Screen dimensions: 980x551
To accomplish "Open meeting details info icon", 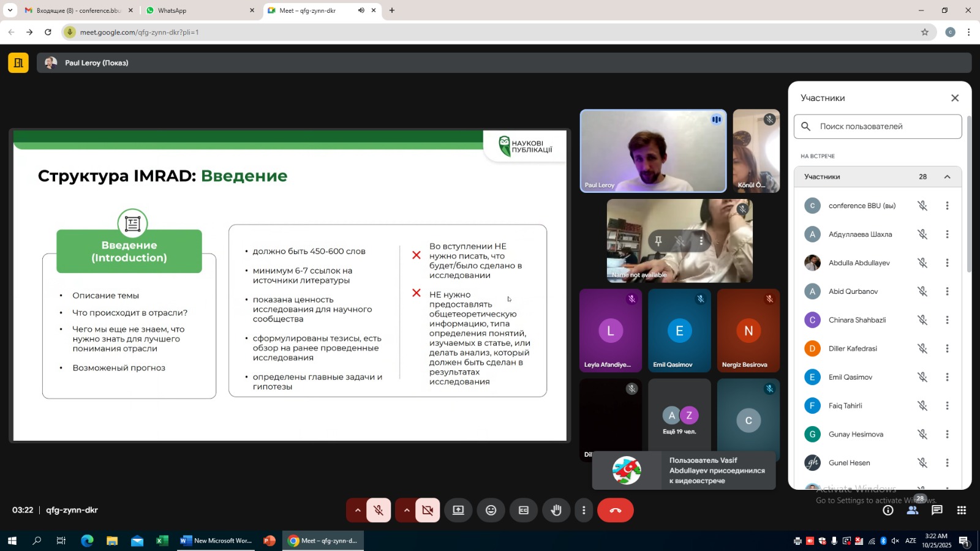I will coord(888,510).
